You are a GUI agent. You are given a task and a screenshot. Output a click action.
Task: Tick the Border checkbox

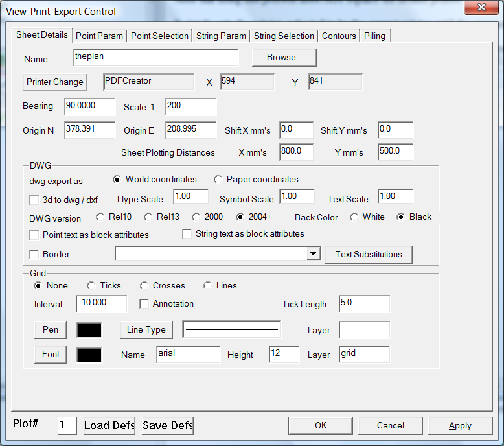pos(35,254)
